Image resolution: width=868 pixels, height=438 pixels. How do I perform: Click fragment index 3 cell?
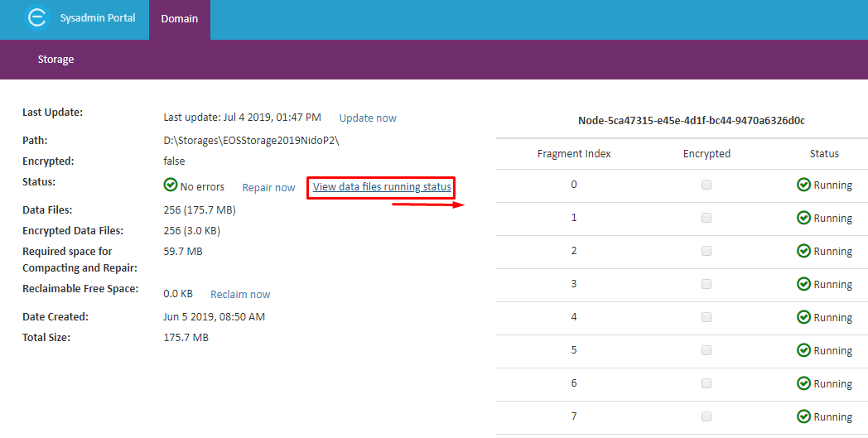pos(574,284)
